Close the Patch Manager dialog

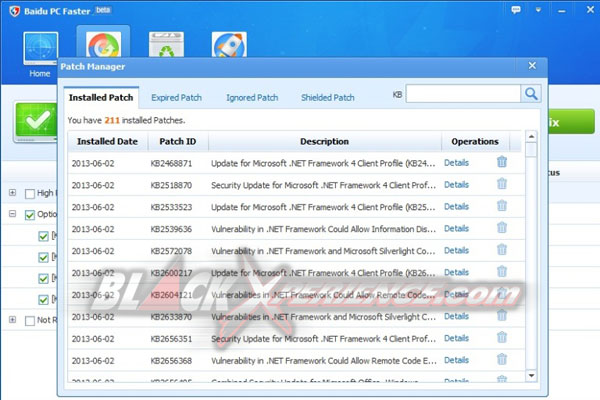(x=532, y=66)
